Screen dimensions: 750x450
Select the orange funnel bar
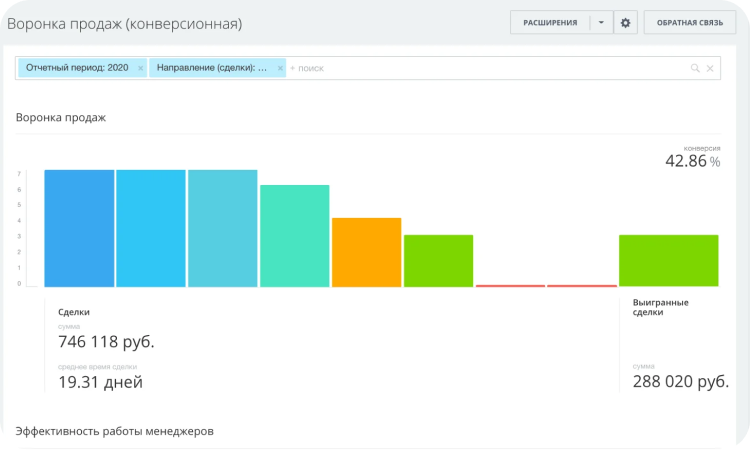pyautogui.click(x=366, y=252)
